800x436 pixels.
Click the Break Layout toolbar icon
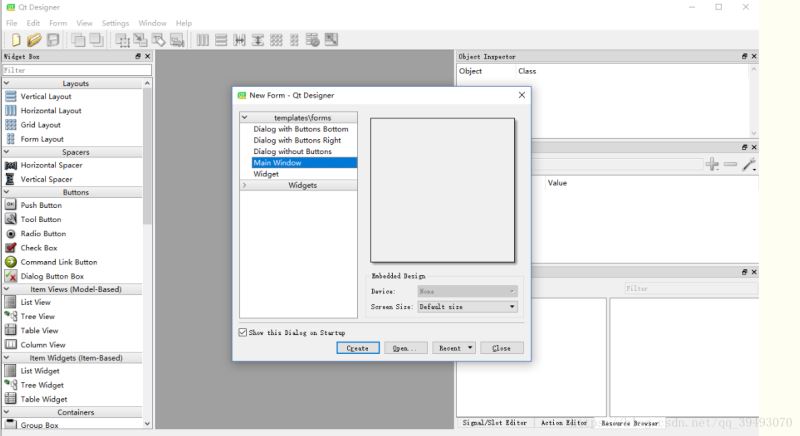[313, 40]
